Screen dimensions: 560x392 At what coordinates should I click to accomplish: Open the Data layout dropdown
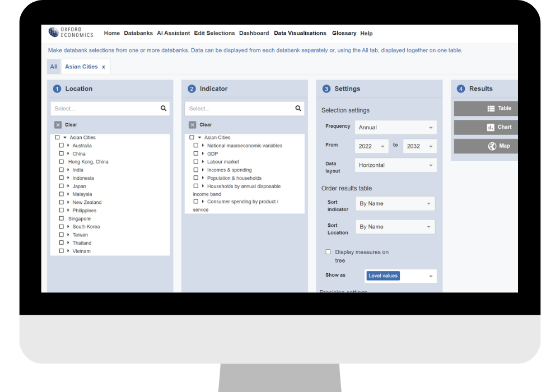pos(395,165)
